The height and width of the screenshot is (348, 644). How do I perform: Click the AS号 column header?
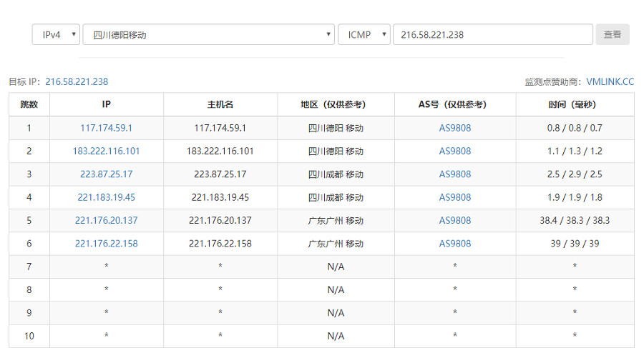(455, 104)
